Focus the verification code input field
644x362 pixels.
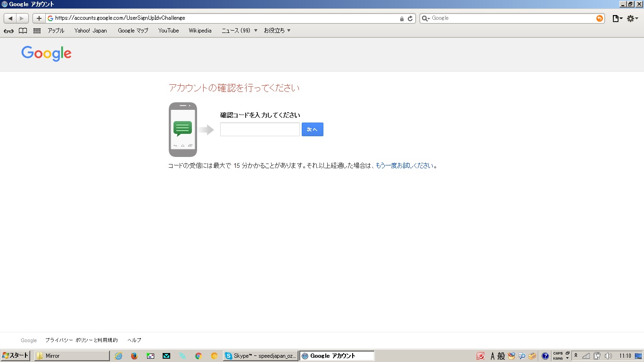(260, 130)
